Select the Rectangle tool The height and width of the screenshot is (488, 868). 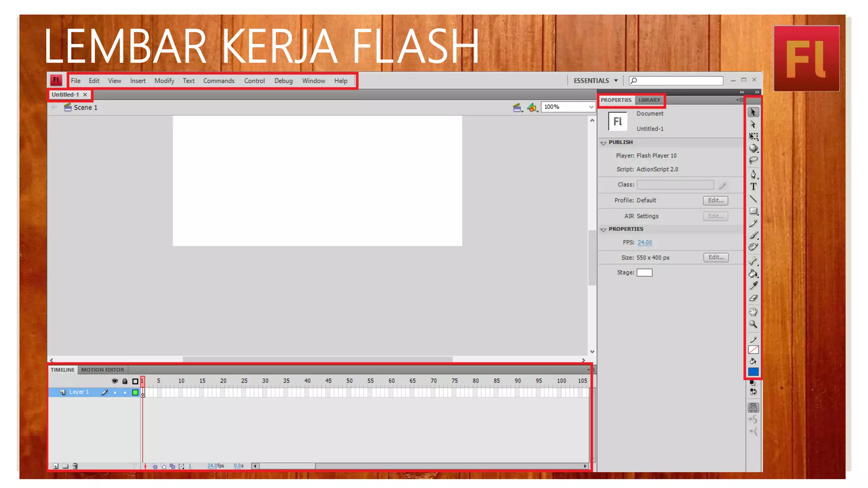point(753,211)
